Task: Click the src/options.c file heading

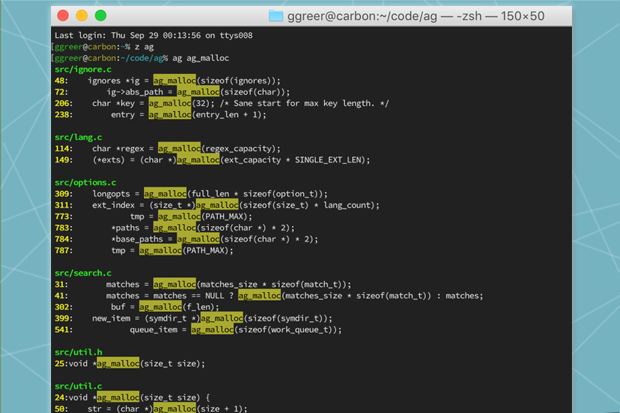Action: click(87, 182)
